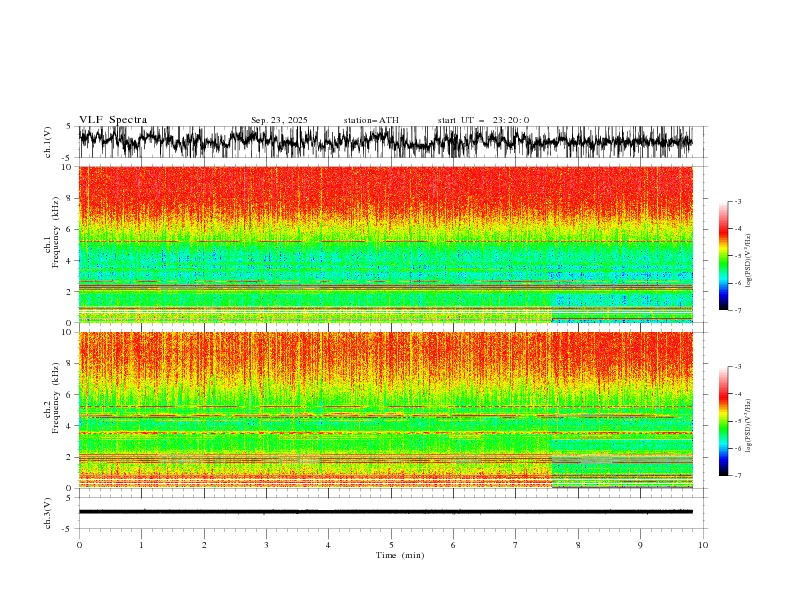Click the ch.1(V) axis "5" tick label
The image size is (792, 612).
pyautogui.click(x=68, y=127)
